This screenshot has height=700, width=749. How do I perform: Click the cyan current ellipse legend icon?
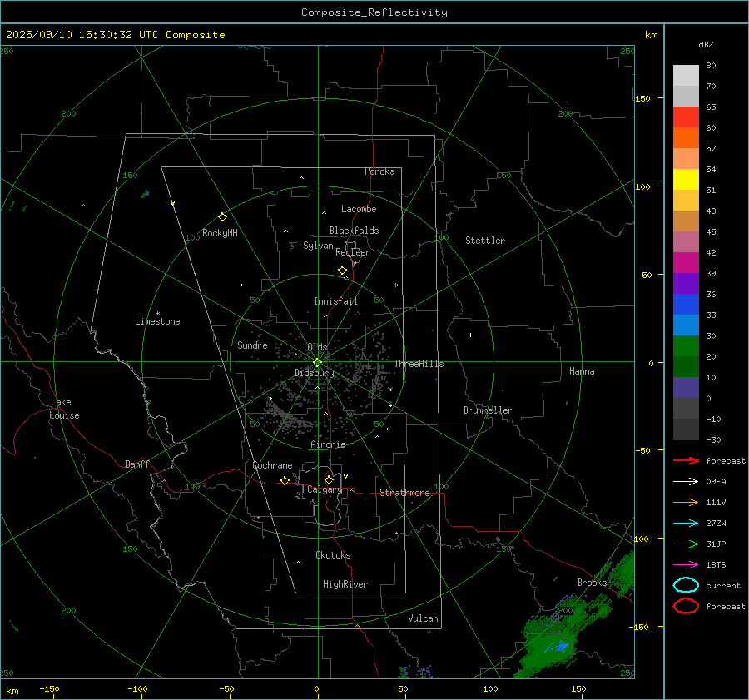(686, 585)
